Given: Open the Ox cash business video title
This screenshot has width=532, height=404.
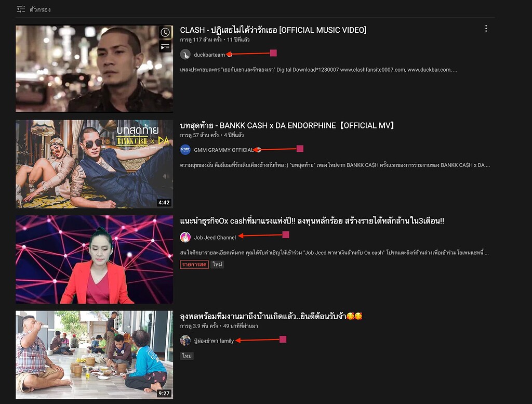Looking at the screenshot, I should [312, 220].
